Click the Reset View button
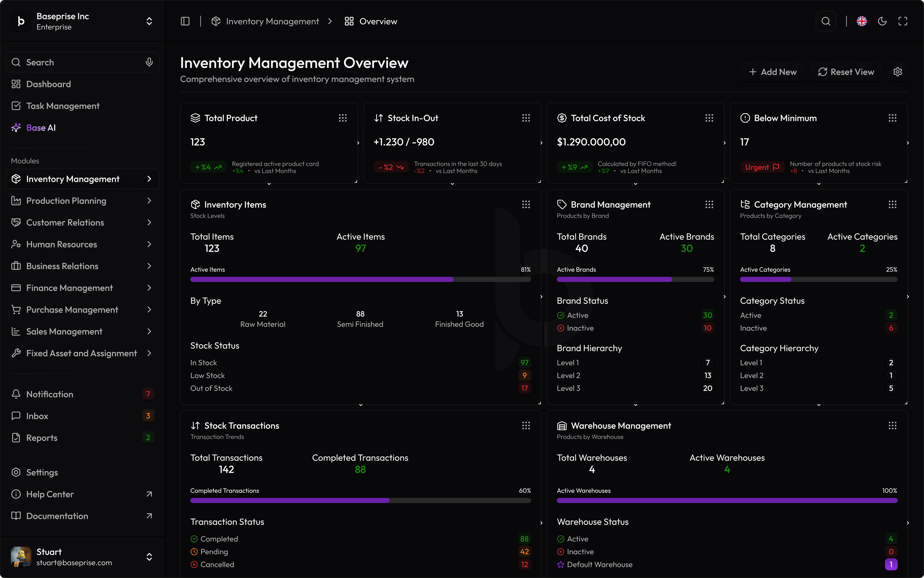This screenshot has height=578, width=924. [846, 72]
